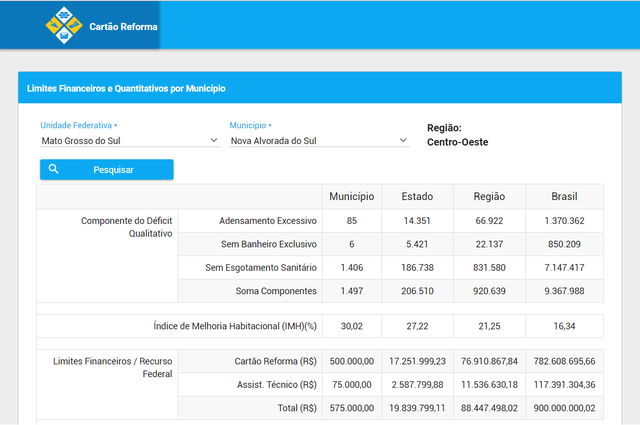
Task: Click the magnifier icon in the Pesquisar button
Action: click(54, 169)
